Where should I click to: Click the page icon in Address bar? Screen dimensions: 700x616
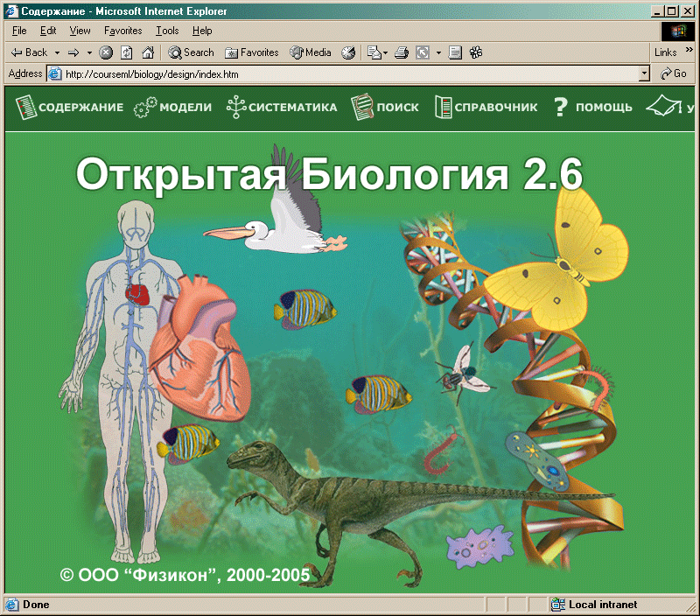tap(55, 73)
